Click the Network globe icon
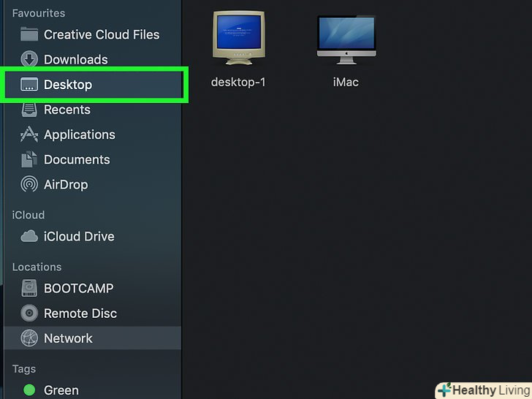This screenshot has width=532, height=399. pos(29,338)
